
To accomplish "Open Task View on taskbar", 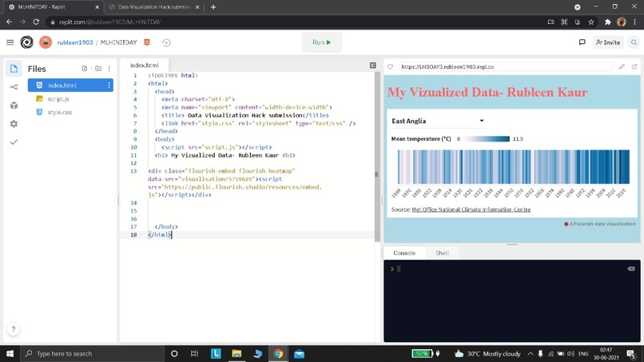I will point(195,353).
